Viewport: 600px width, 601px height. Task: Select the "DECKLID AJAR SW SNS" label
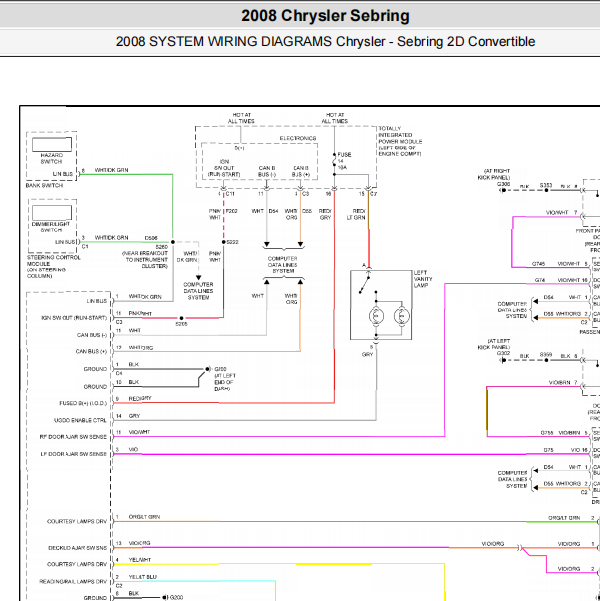click(77, 548)
